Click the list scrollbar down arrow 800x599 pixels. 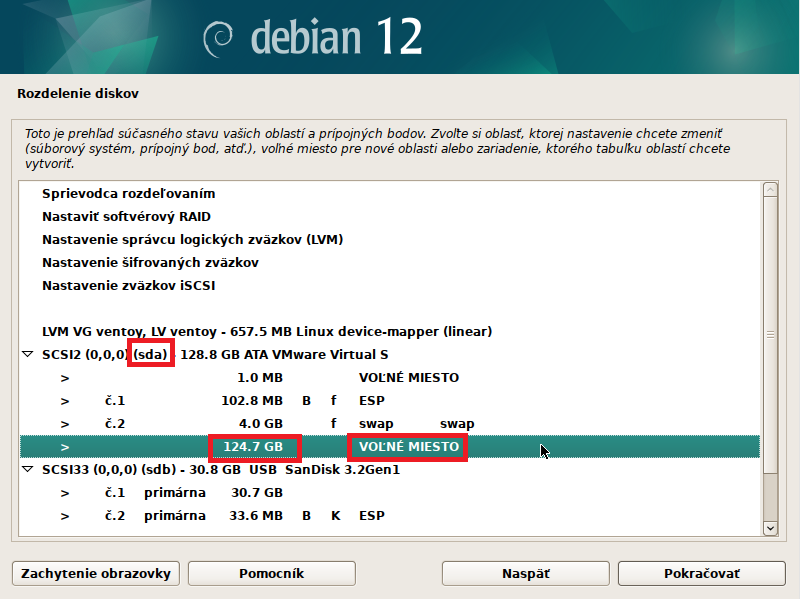769,527
